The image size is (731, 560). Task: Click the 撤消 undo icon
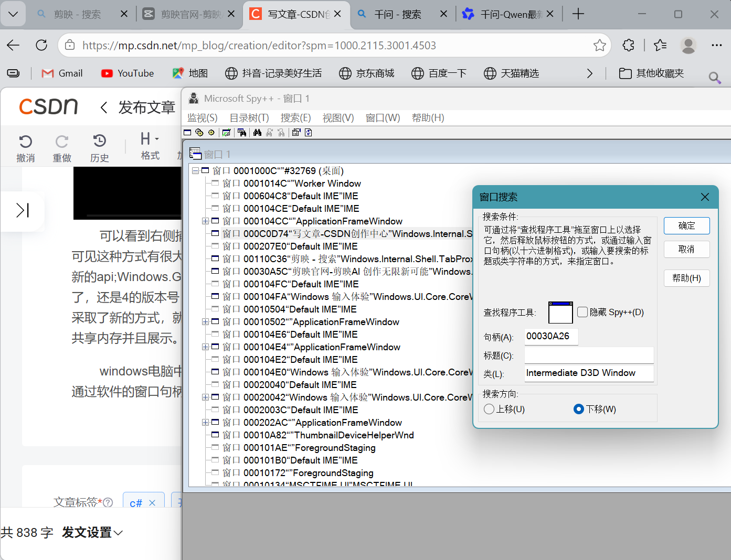[26, 142]
